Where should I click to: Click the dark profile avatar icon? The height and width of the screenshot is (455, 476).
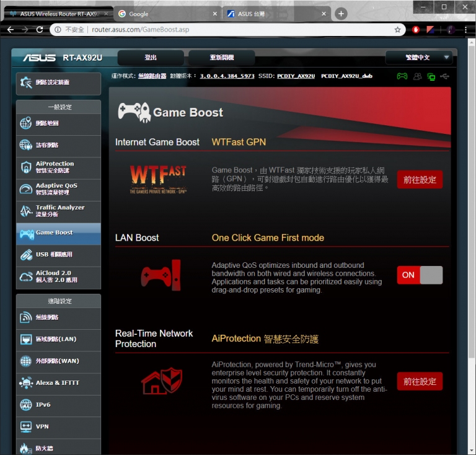(x=451, y=30)
